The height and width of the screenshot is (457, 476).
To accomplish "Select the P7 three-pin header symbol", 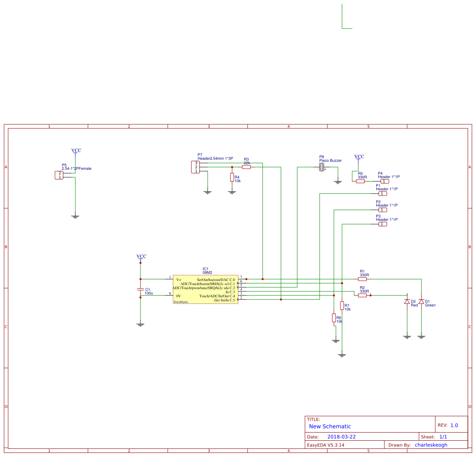I will click(x=195, y=167).
